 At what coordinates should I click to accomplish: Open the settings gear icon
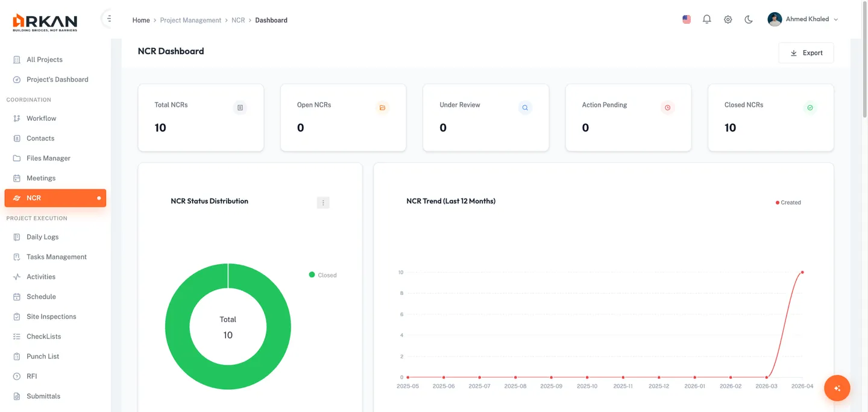(x=728, y=19)
